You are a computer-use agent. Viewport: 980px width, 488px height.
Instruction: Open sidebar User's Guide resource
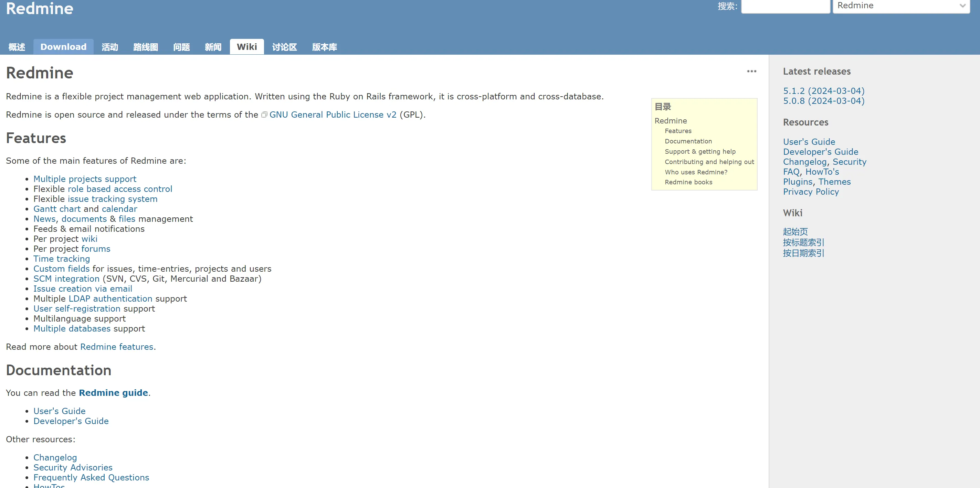pos(809,142)
